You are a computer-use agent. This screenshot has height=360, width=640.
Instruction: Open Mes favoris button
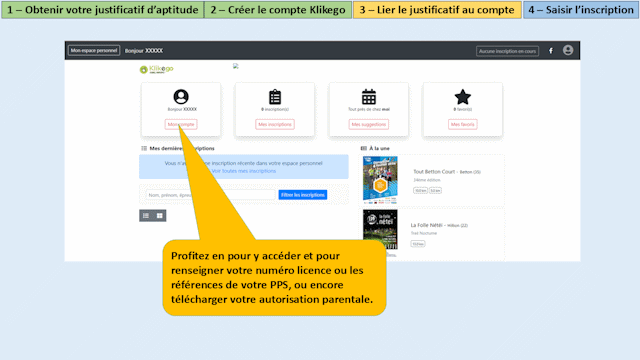pyautogui.click(x=462, y=124)
